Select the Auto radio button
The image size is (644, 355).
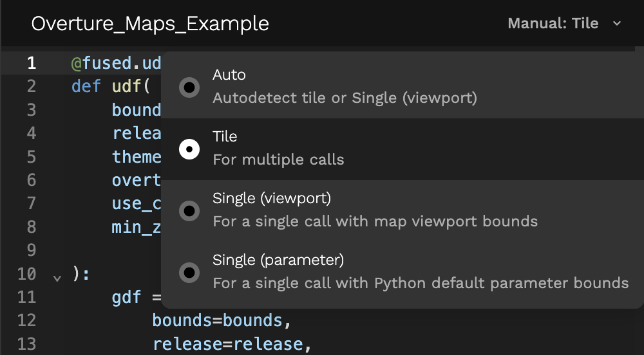189,87
